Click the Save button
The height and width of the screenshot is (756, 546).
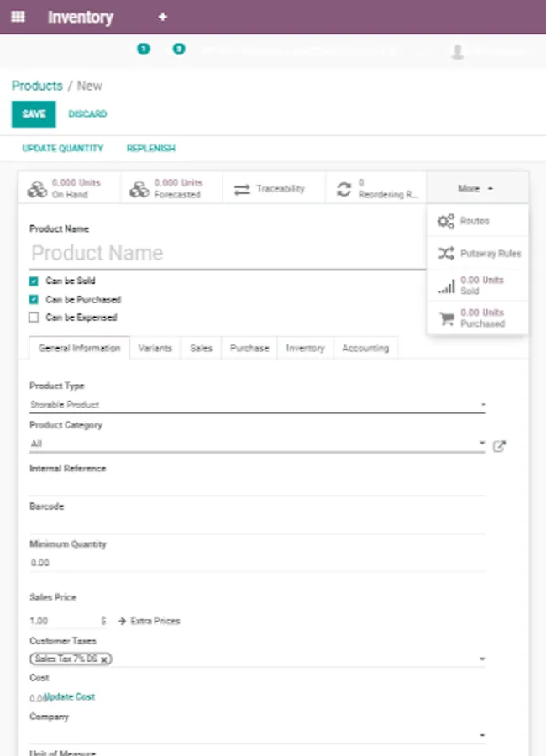[34, 114]
